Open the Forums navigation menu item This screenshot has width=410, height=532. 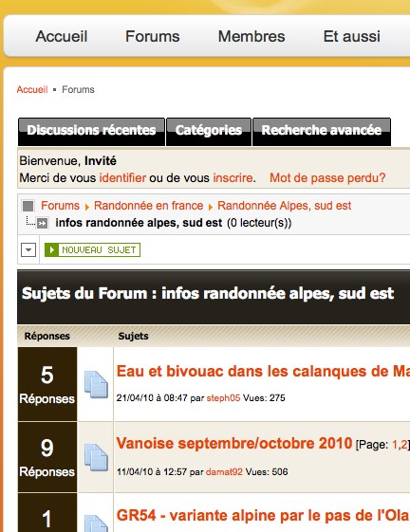point(153,36)
